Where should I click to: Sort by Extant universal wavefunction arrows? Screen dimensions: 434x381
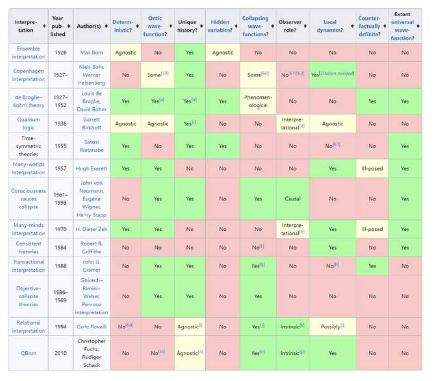418,26
